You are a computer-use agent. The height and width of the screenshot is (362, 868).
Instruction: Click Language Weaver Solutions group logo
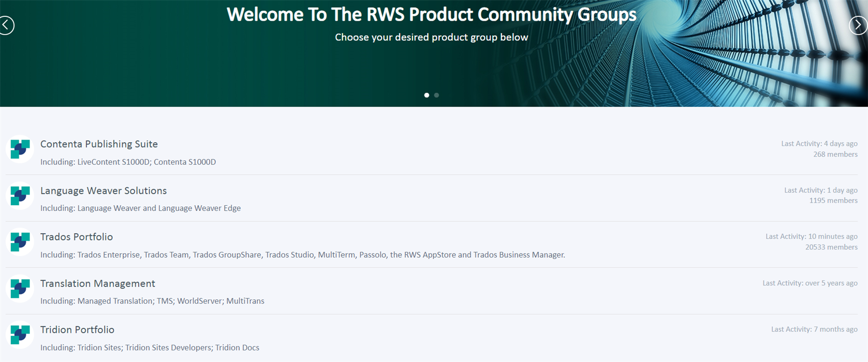pos(20,195)
